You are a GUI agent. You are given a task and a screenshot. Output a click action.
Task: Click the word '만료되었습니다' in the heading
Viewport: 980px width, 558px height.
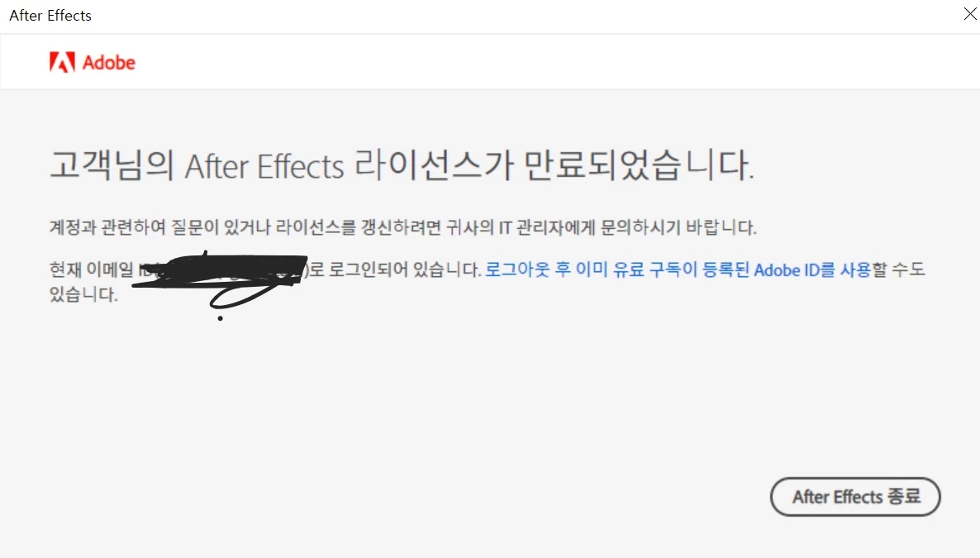click(x=638, y=166)
